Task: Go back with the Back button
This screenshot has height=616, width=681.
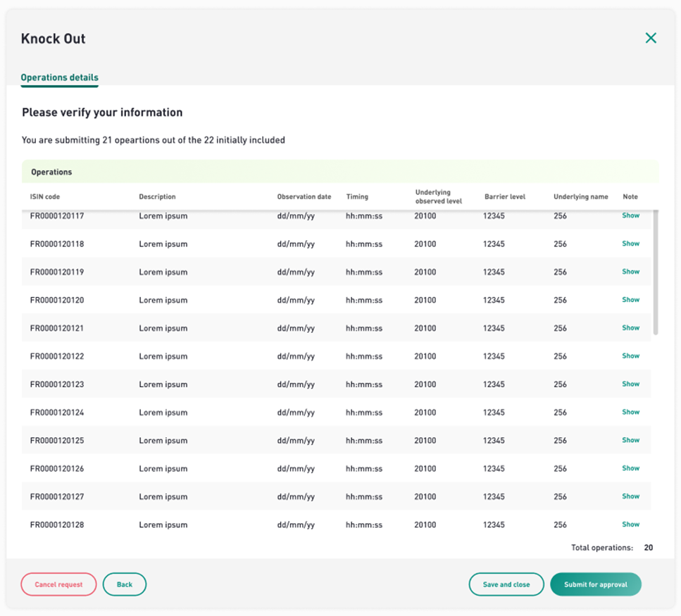Action: pyautogui.click(x=125, y=584)
